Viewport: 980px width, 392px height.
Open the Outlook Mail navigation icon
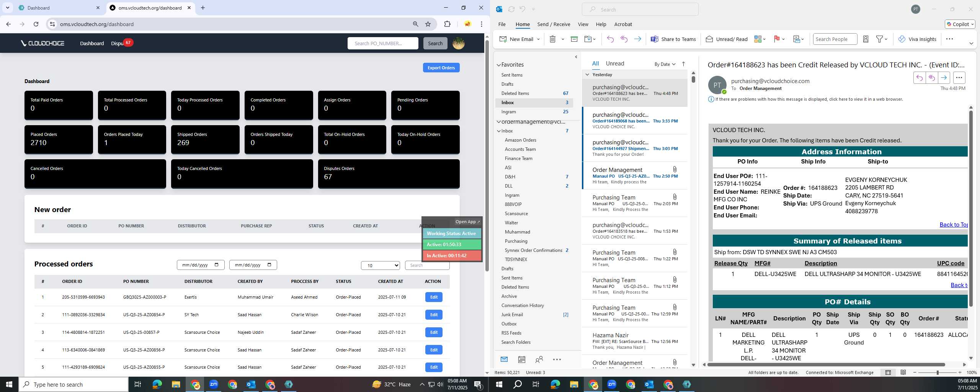click(x=504, y=359)
